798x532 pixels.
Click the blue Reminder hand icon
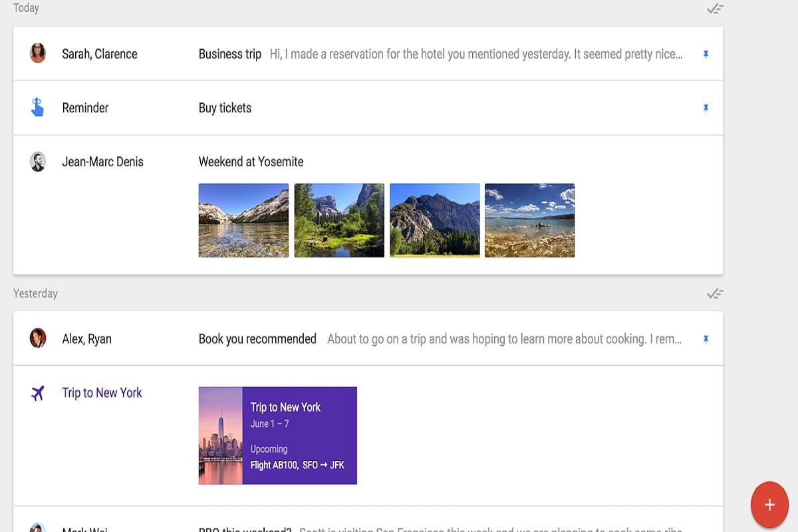[x=38, y=108]
